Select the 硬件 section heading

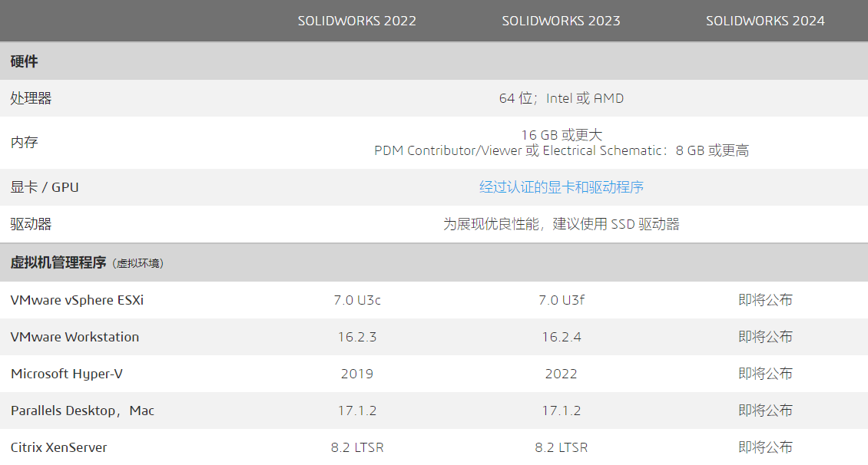tap(24, 61)
